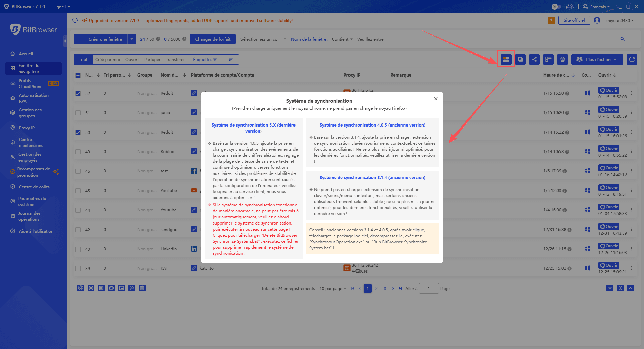This screenshot has width=644, height=349.
Task: Open Système de synchronisation 4.0.5 link
Action: point(372,125)
